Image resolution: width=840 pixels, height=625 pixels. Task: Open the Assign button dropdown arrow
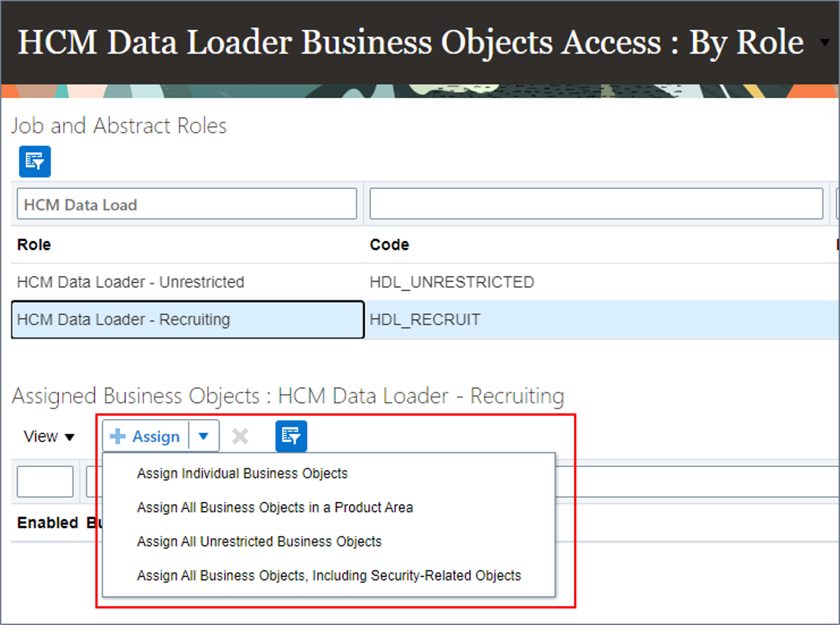click(x=204, y=436)
